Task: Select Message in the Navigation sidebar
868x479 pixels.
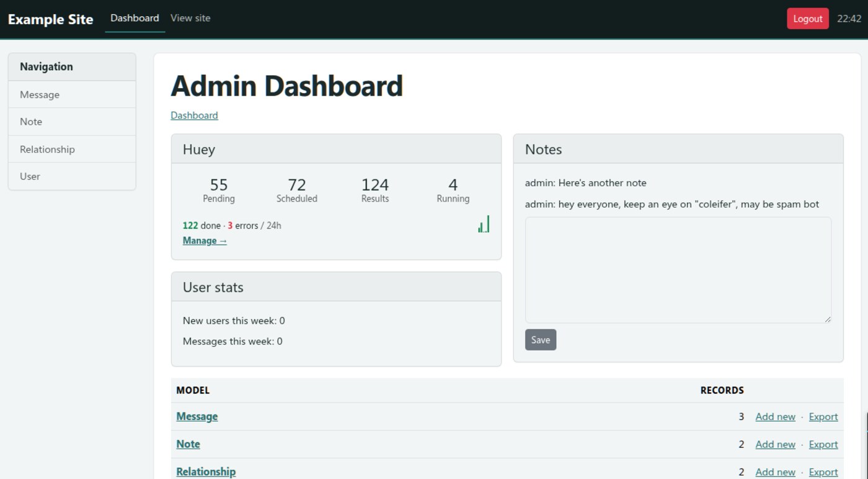Action: tap(72, 94)
